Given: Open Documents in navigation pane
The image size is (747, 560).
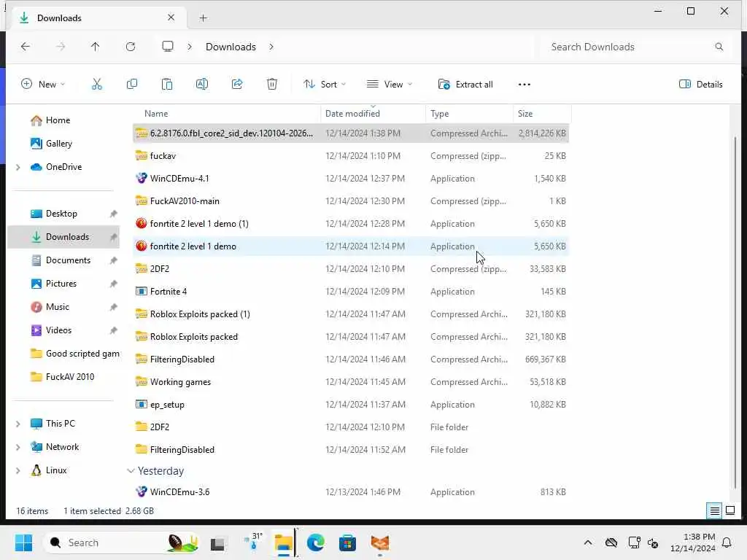Looking at the screenshot, I should (68, 260).
